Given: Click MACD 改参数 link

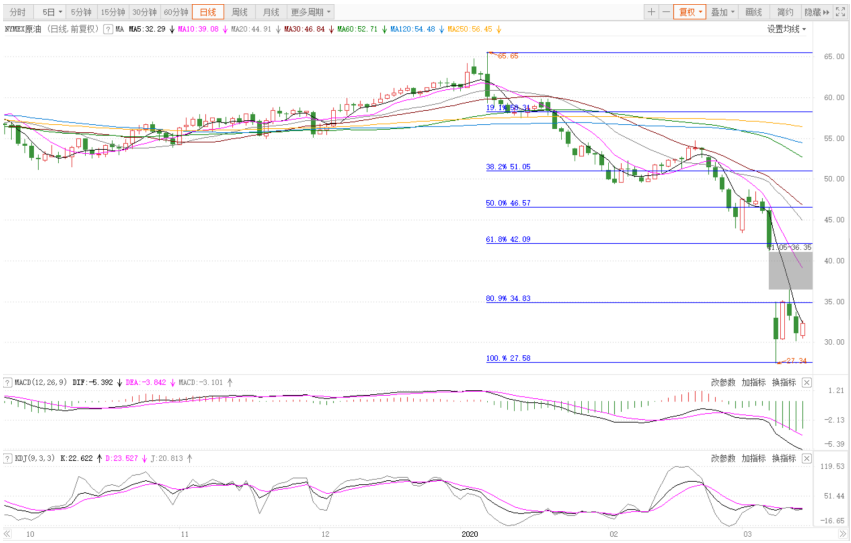Looking at the screenshot, I should click(x=723, y=383).
